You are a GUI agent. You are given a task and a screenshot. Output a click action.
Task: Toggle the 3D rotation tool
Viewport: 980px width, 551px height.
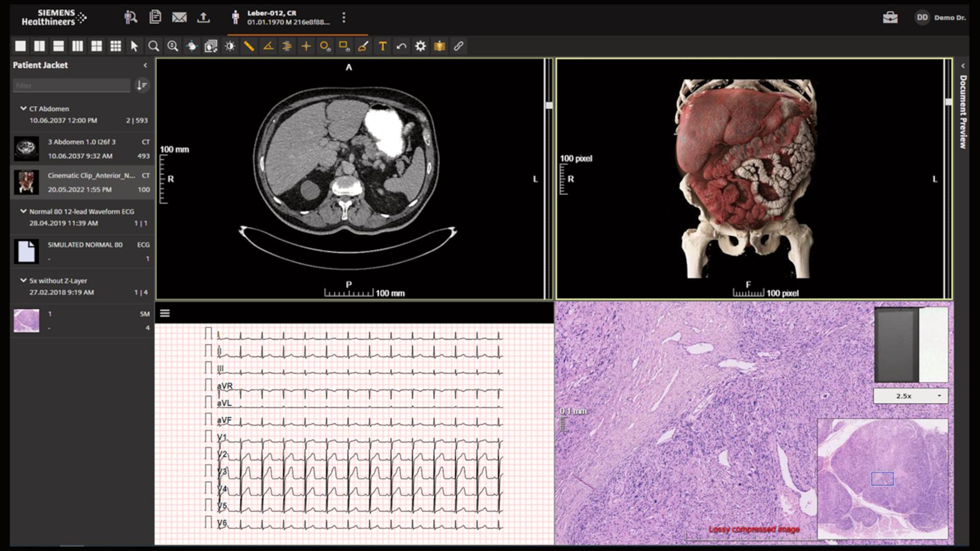pos(191,46)
